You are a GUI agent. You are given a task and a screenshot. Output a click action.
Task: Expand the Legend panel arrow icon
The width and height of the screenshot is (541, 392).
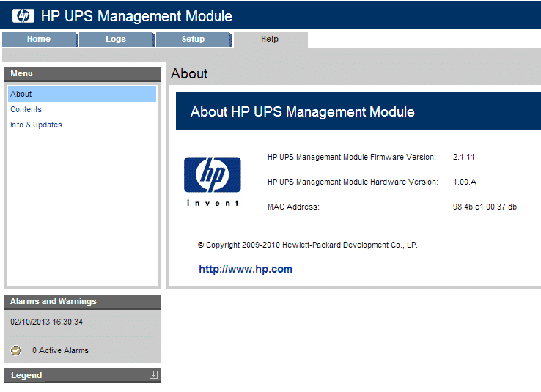point(153,374)
